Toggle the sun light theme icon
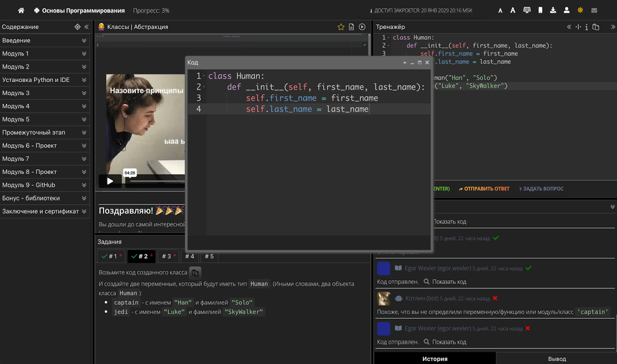This screenshot has height=364, width=617. coord(580,10)
